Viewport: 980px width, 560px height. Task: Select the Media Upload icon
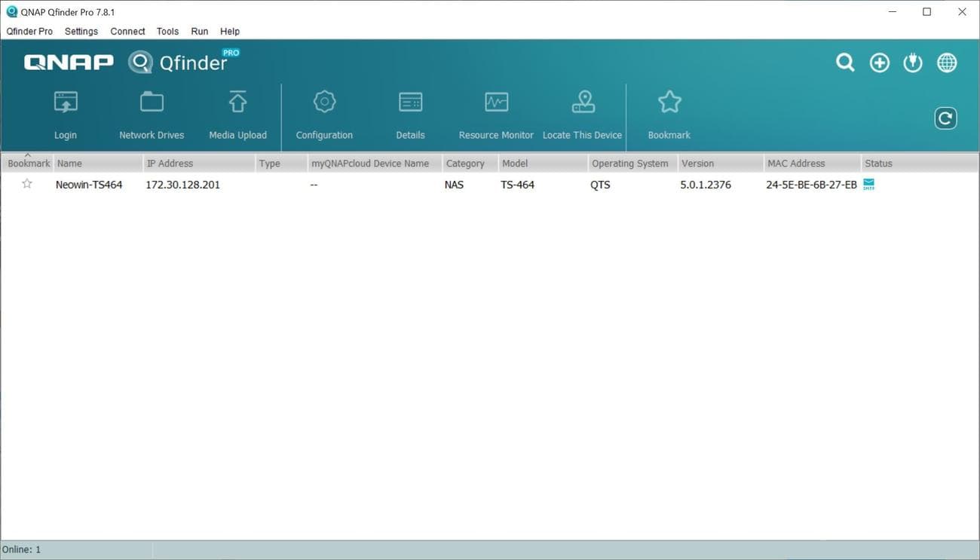tap(237, 113)
